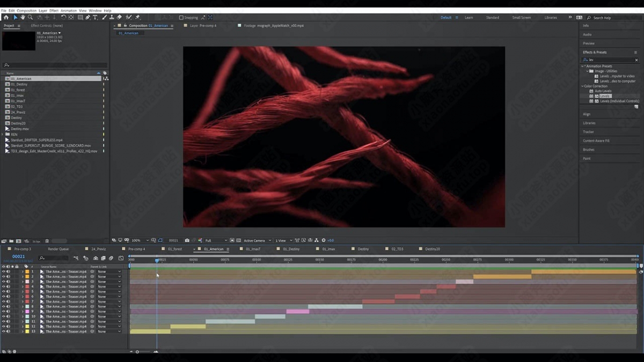Take snapshot with camera icon in viewer
This screenshot has width=644, height=362.
tap(187, 240)
